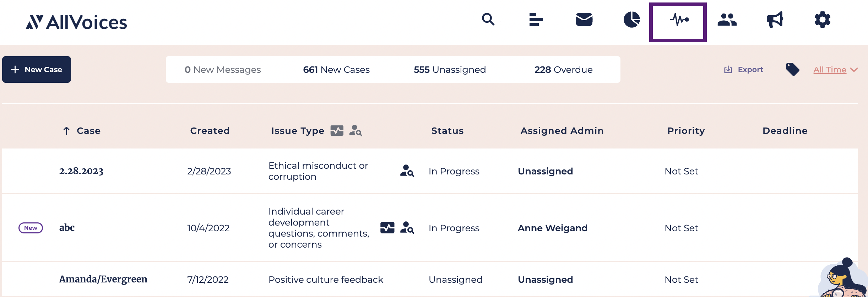Filter by 228 Overdue tab
868x297 pixels.
[x=564, y=70]
